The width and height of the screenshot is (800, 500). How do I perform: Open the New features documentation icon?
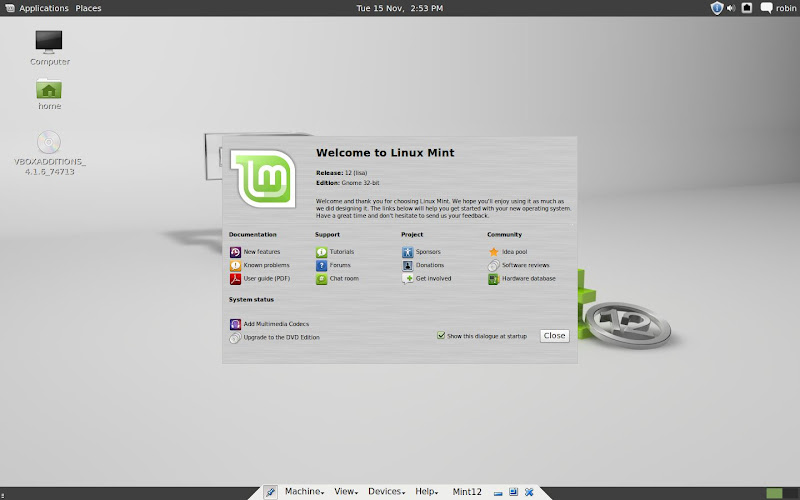click(235, 252)
